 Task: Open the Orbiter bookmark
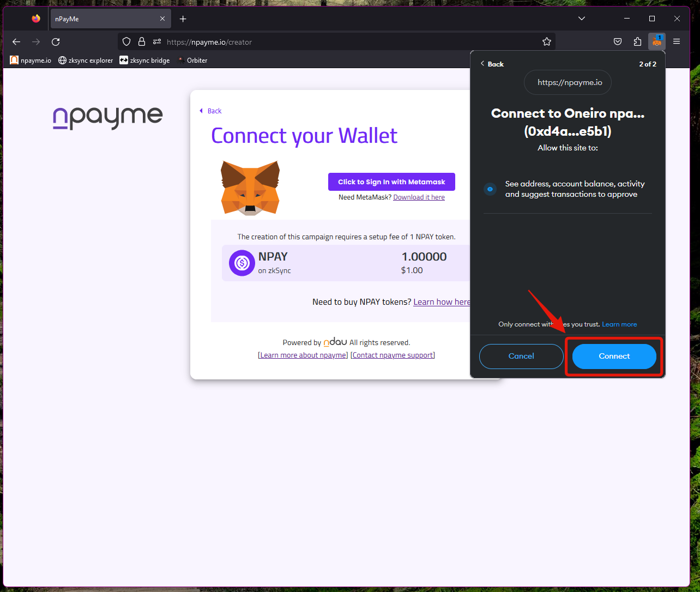click(192, 60)
